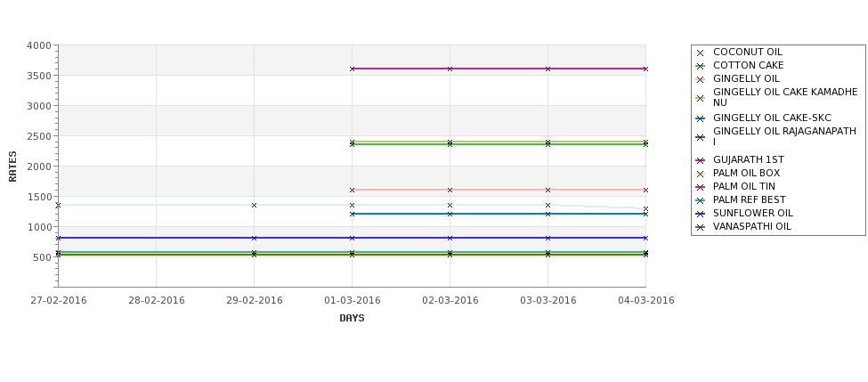
Task: Click GINGELLY OIL RAJAGANAPATHI legend label
Action: 784,137
